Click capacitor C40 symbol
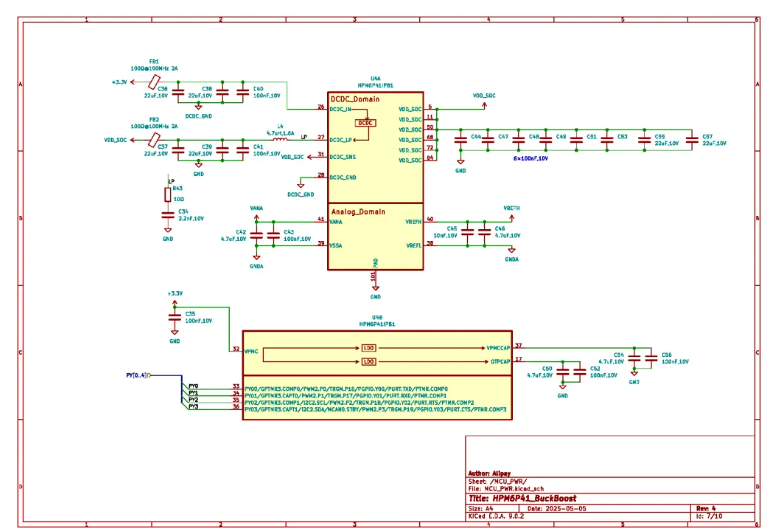This screenshot has height=529, width=770. (x=243, y=92)
